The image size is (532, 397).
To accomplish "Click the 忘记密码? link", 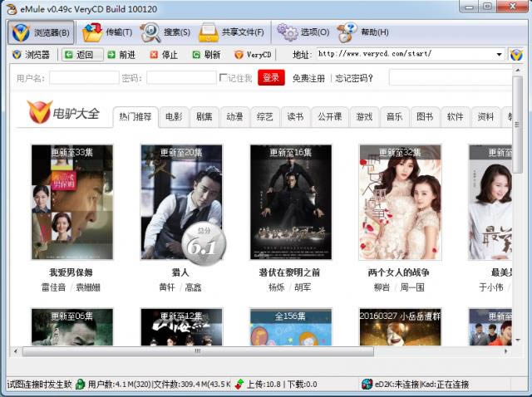I will coord(354,78).
